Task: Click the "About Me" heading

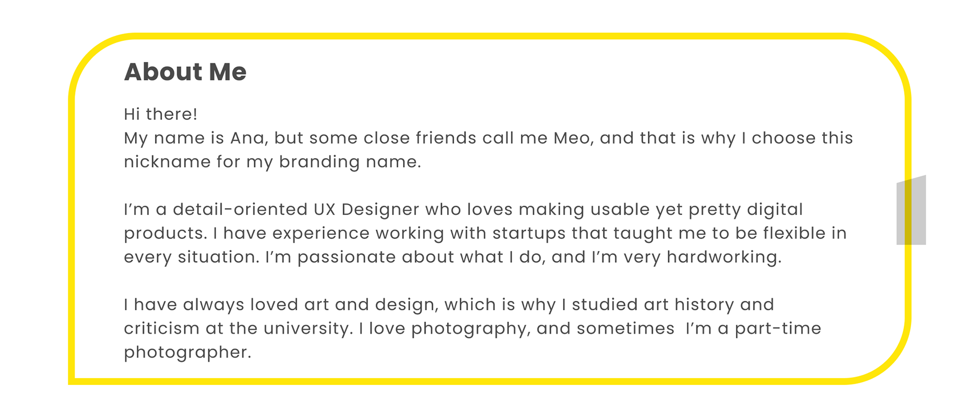Action: tap(185, 71)
